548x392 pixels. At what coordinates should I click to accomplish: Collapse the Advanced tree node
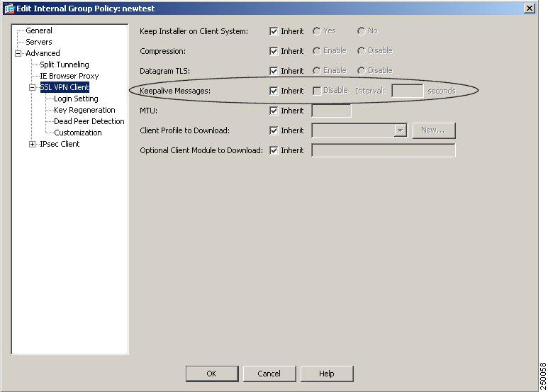18,53
